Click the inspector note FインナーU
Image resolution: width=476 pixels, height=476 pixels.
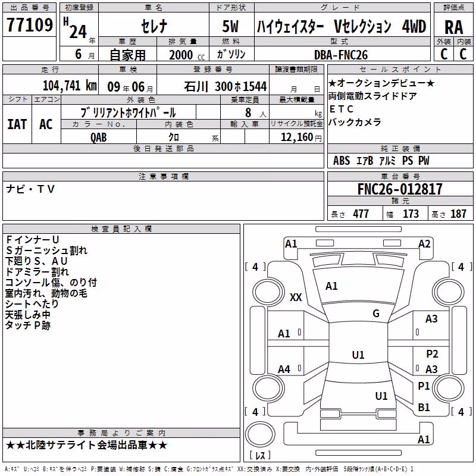click(32, 240)
